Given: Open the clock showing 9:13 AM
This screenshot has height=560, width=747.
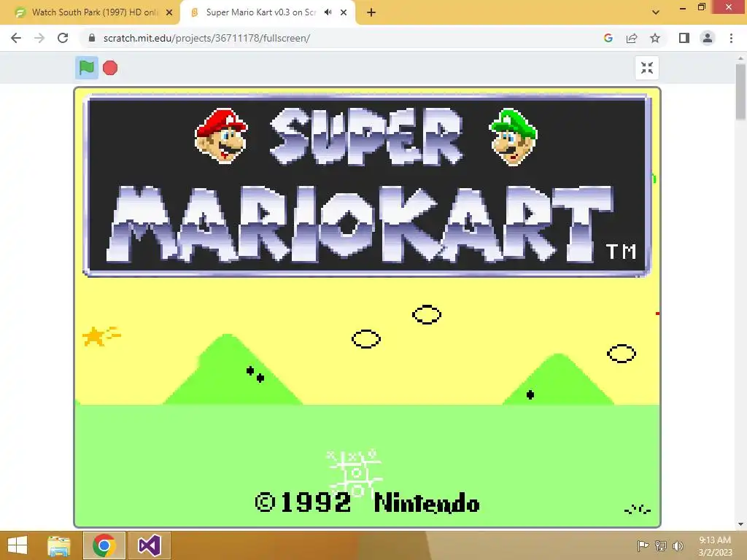Looking at the screenshot, I should click(715, 545).
